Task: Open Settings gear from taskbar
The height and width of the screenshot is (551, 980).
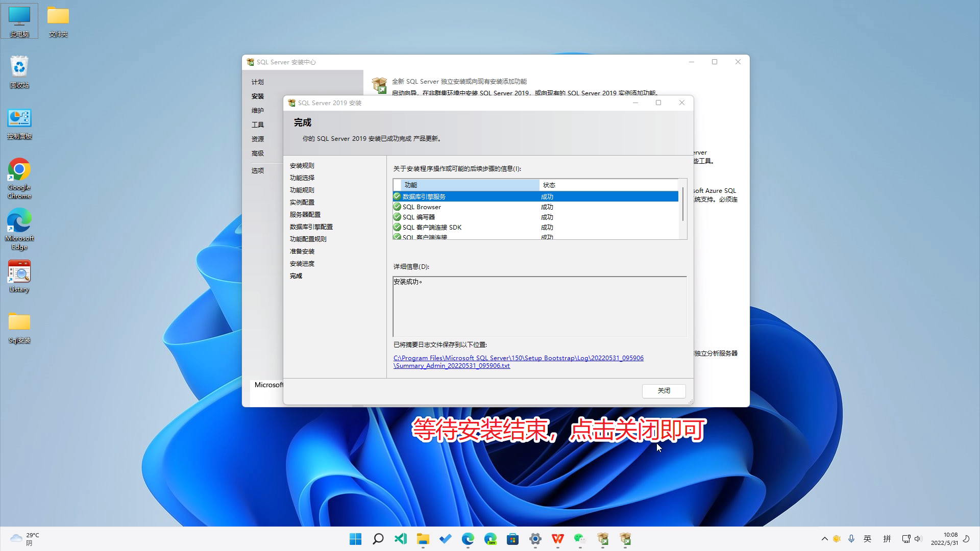Action: 535,539
